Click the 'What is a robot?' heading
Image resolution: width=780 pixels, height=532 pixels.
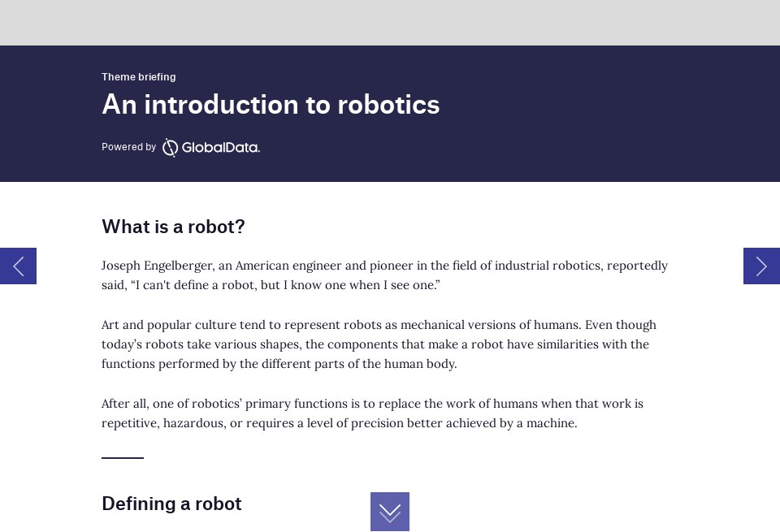173,227
